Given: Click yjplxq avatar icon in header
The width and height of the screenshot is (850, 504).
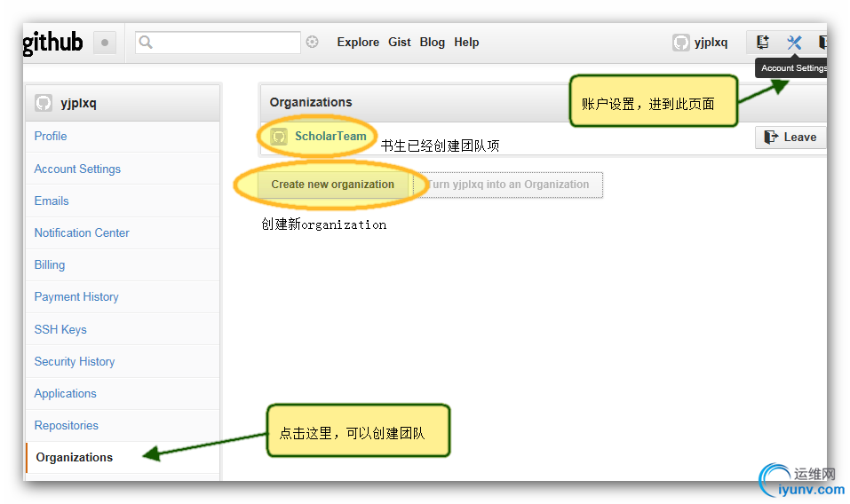Looking at the screenshot, I should (x=681, y=43).
